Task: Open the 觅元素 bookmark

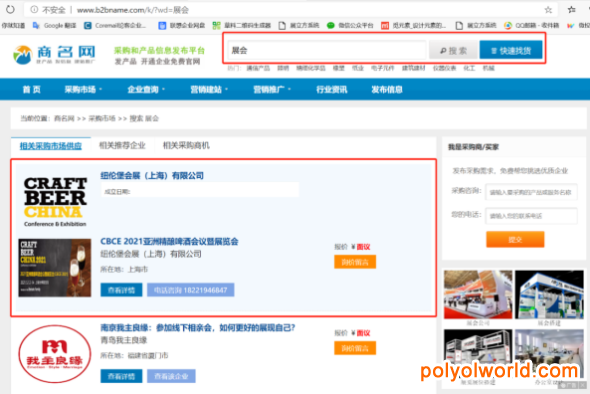Action: [x=413, y=26]
